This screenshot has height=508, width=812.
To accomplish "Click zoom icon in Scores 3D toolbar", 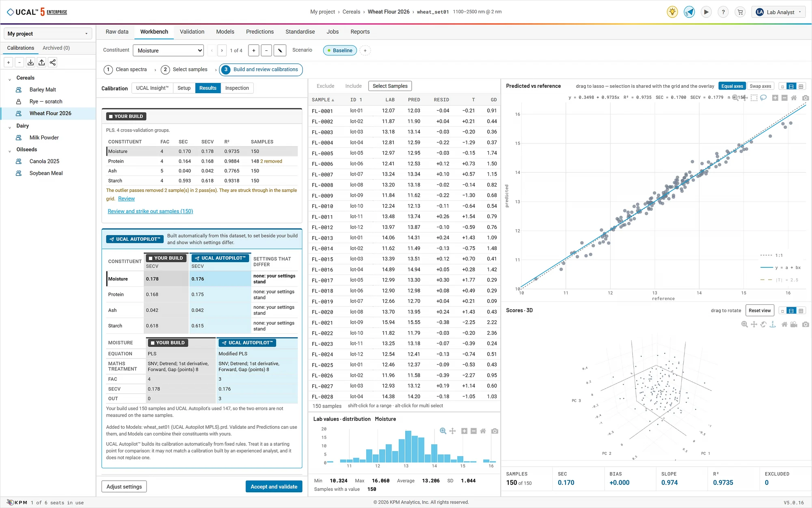I will click(745, 324).
